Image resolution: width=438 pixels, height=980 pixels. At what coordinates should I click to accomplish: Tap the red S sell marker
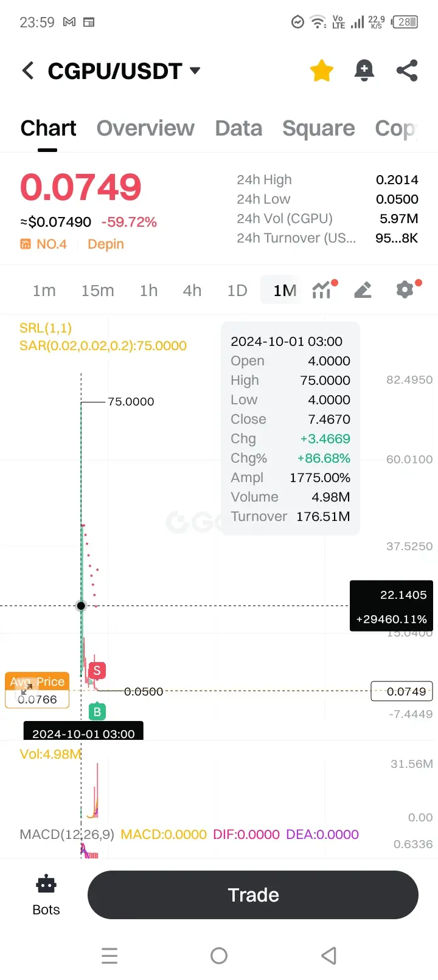pyautogui.click(x=97, y=671)
